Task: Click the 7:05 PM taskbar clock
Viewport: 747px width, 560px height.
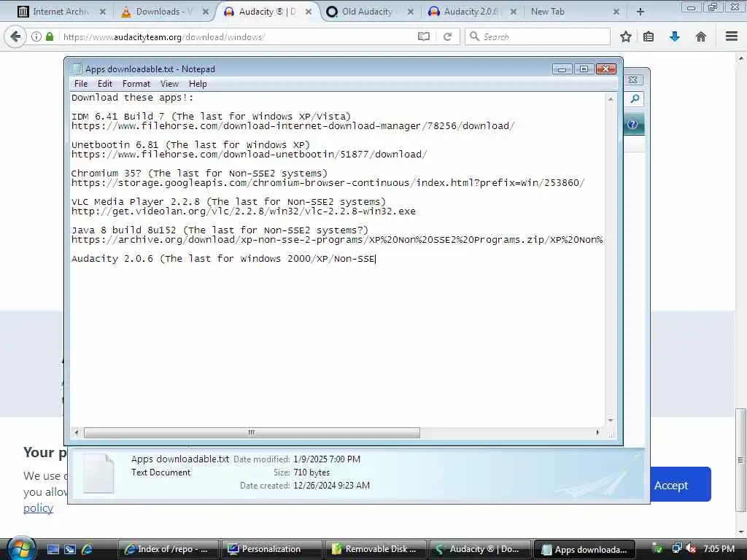Action: coord(719,548)
